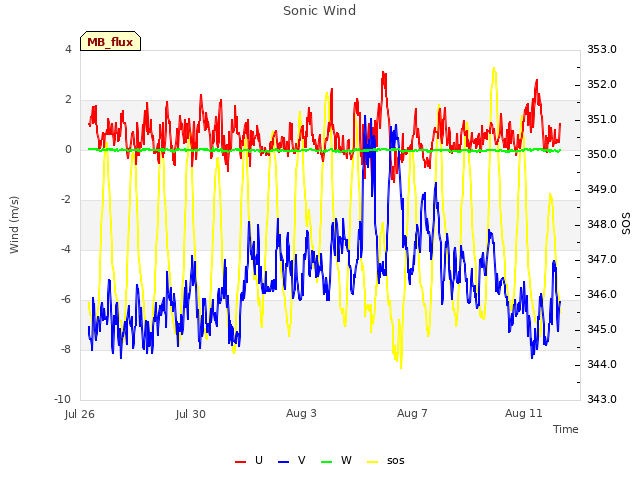640x480 pixels.
Task: Click the 4 left axis value
Action: tap(68, 49)
